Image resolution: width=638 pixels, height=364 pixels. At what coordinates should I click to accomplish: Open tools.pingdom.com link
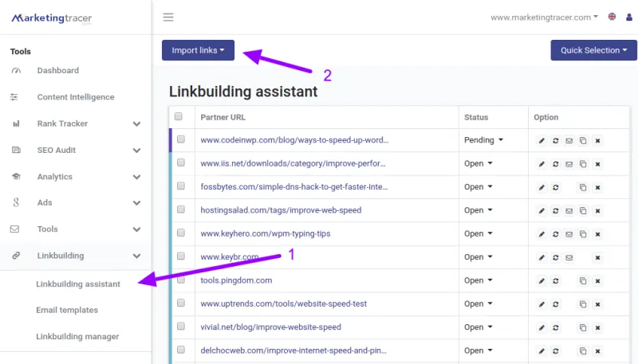tap(236, 280)
